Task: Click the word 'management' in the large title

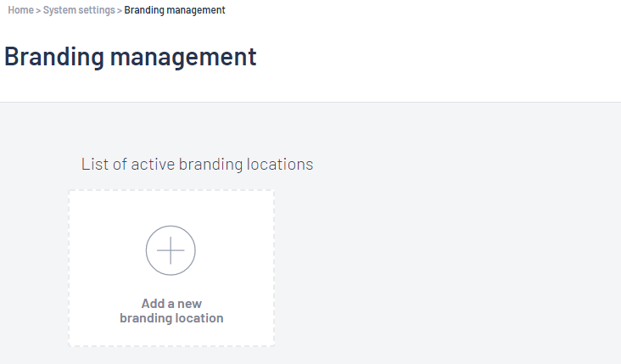Action: pos(183,57)
